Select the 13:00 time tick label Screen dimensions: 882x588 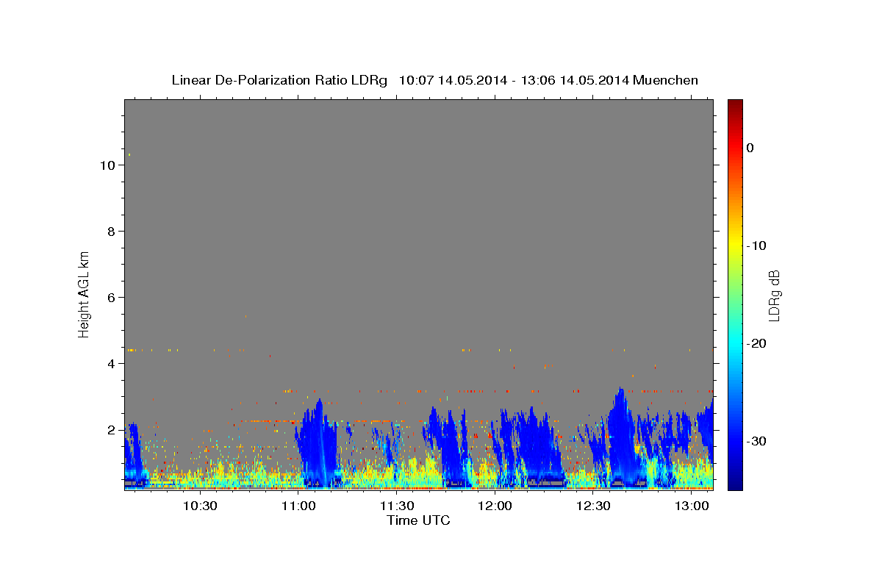tap(692, 506)
